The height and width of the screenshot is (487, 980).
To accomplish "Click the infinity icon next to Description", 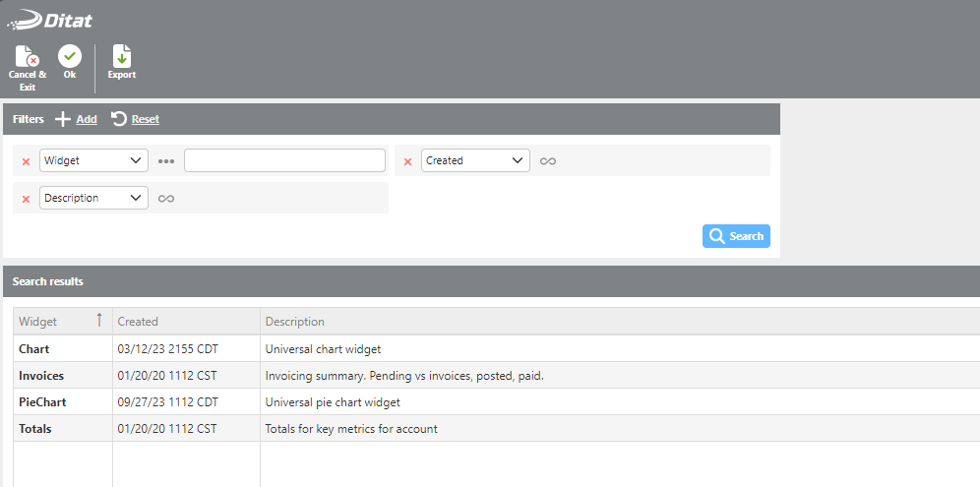I will tap(166, 199).
